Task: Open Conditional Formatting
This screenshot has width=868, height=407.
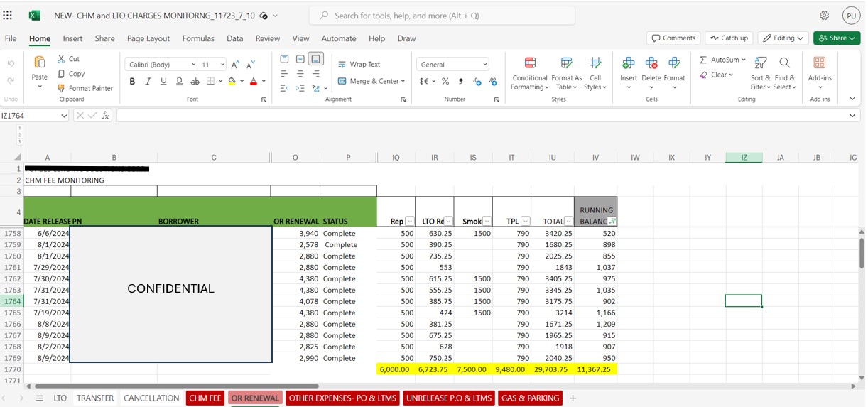Action: pyautogui.click(x=529, y=73)
